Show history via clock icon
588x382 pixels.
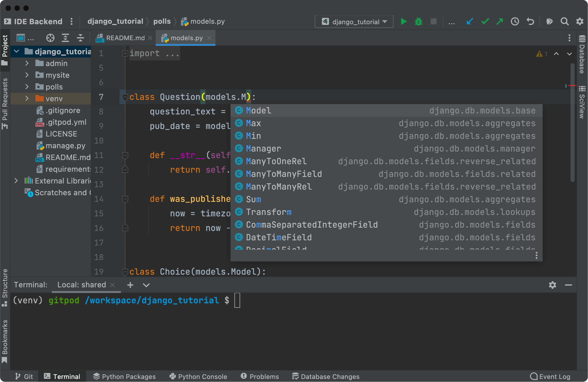[515, 22]
